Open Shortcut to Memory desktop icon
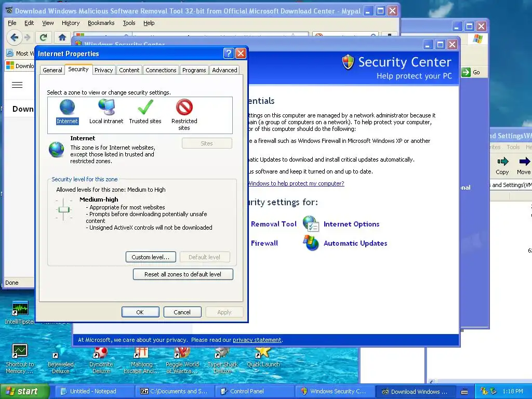Screen dimensions: 532x399 [19, 351]
